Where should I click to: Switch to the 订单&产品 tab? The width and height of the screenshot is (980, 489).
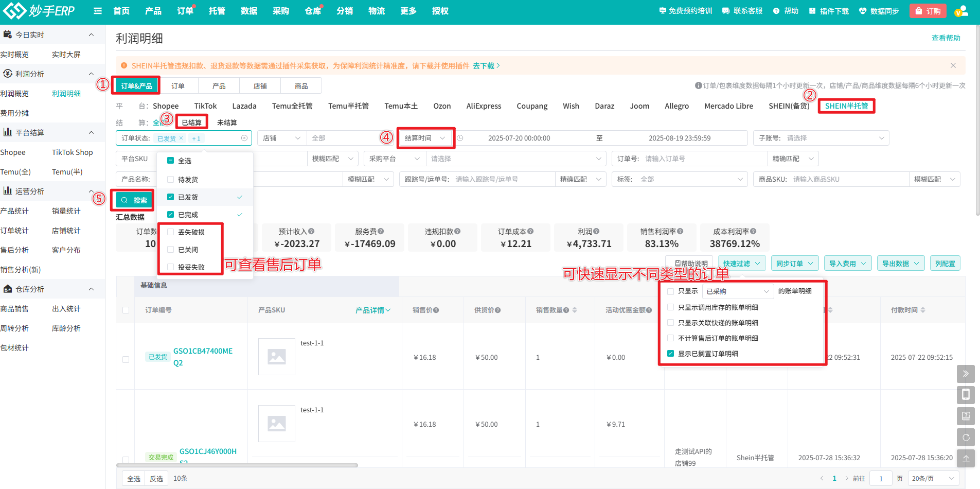[136, 86]
